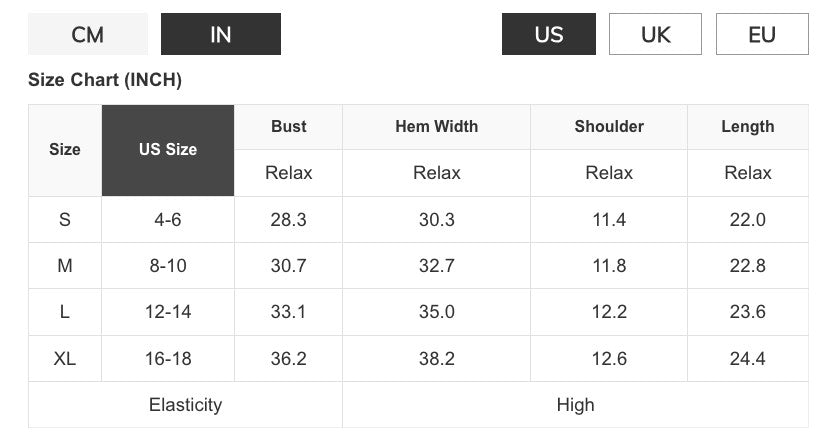840x442 pixels.
Task: Click the Size Chart (INCH) heading
Action: pyautogui.click(x=105, y=80)
